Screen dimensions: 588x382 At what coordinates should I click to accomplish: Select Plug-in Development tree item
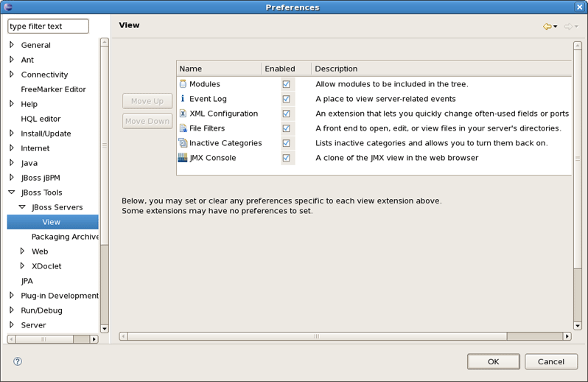click(x=60, y=295)
